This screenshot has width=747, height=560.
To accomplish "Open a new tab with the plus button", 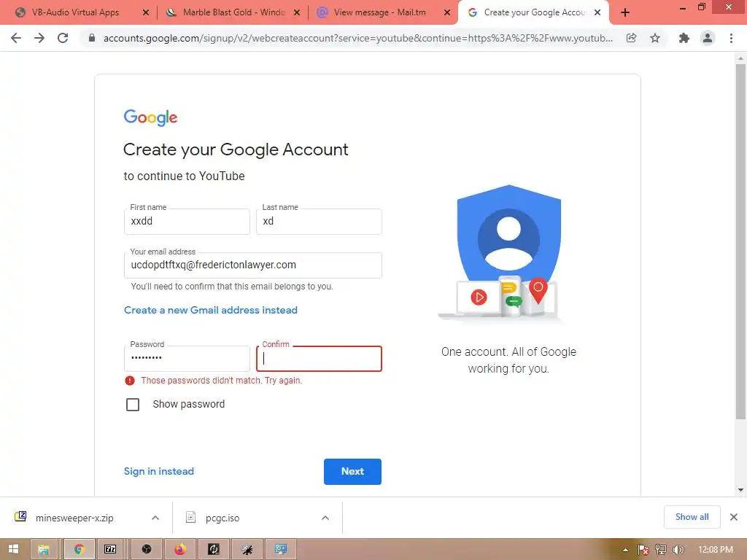I will pos(625,13).
